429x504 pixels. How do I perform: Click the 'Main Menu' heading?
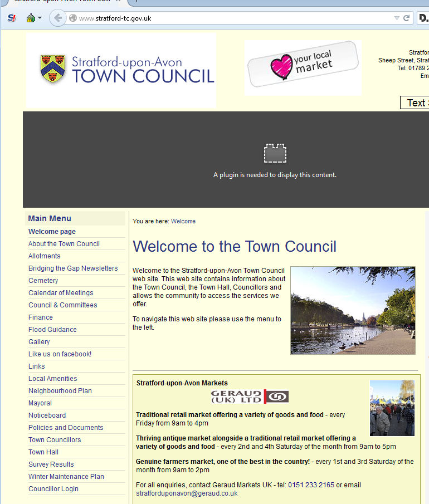coord(50,218)
